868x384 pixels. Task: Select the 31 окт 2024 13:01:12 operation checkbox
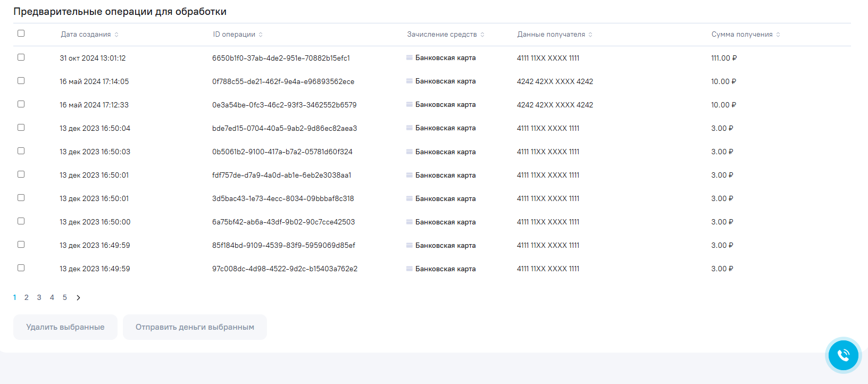[21, 57]
